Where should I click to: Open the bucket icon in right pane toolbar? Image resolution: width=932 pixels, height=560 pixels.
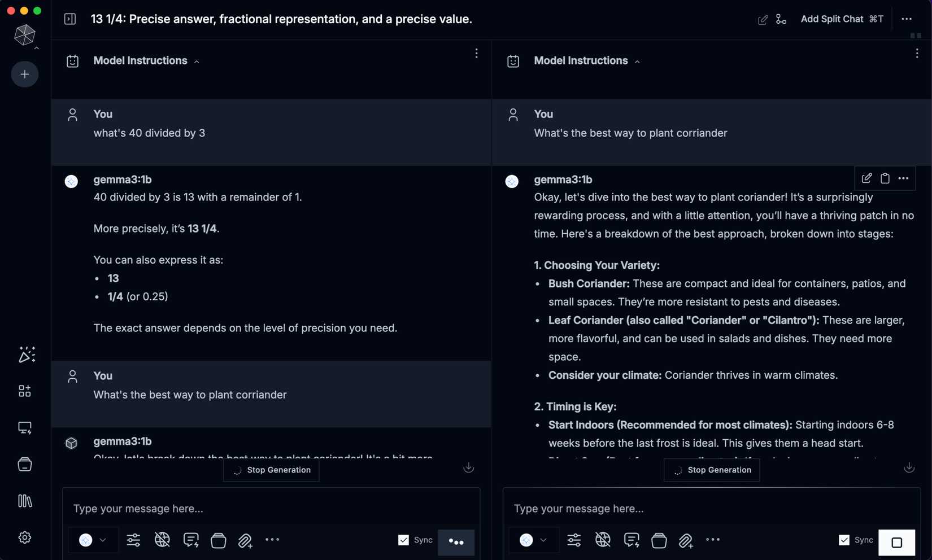[659, 540]
